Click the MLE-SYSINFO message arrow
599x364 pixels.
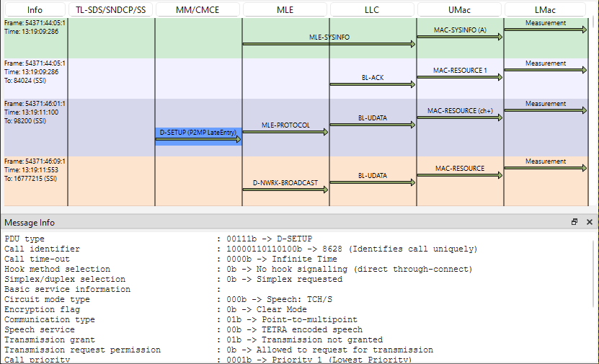[x=329, y=43]
